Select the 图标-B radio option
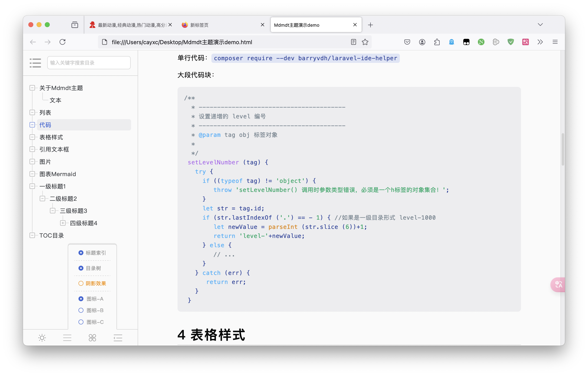 pos(81,310)
